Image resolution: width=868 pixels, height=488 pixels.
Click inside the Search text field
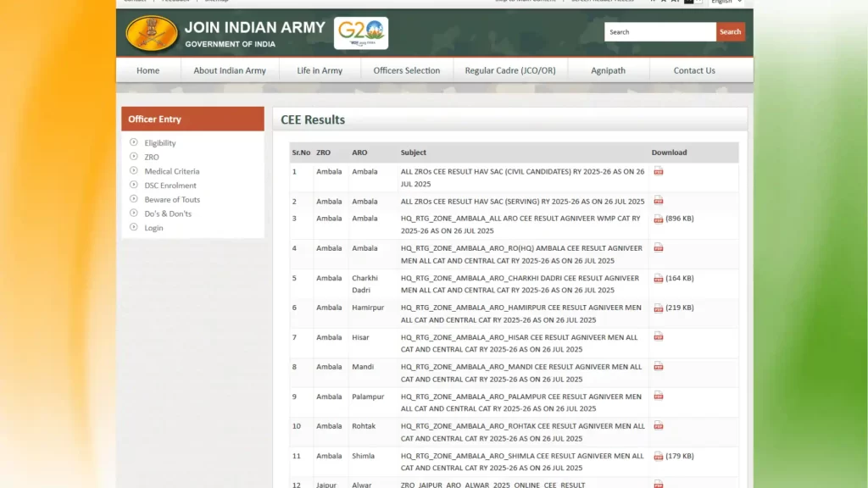tap(659, 32)
